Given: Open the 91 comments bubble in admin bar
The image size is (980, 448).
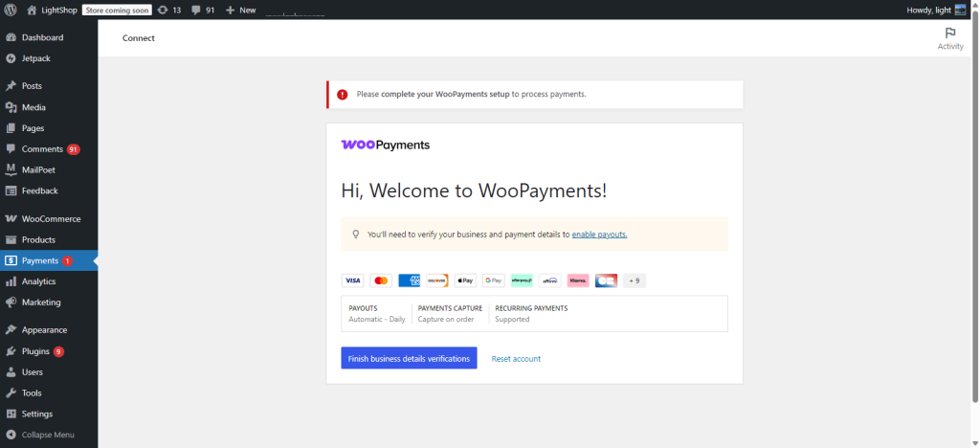Looking at the screenshot, I should (204, 10).
